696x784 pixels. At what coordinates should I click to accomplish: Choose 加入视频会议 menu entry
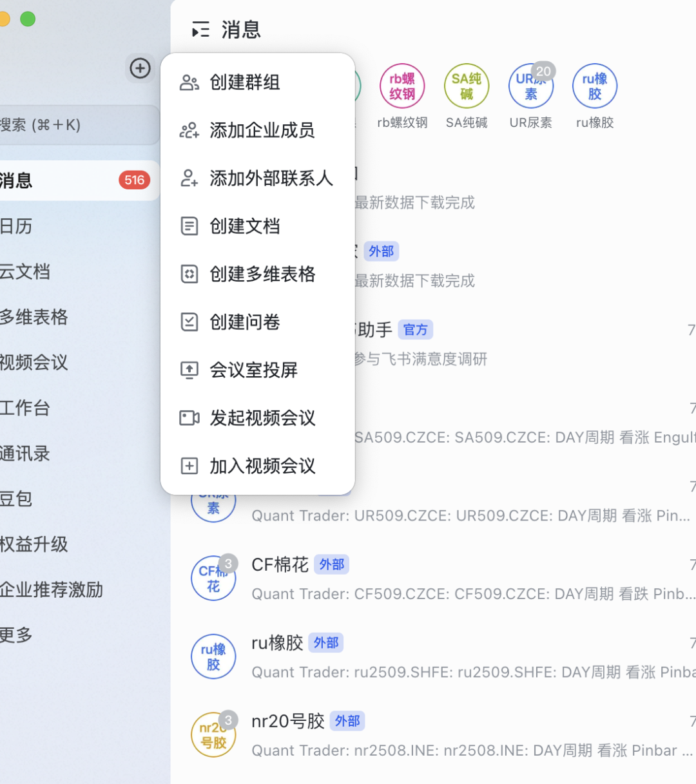(258, 466)
